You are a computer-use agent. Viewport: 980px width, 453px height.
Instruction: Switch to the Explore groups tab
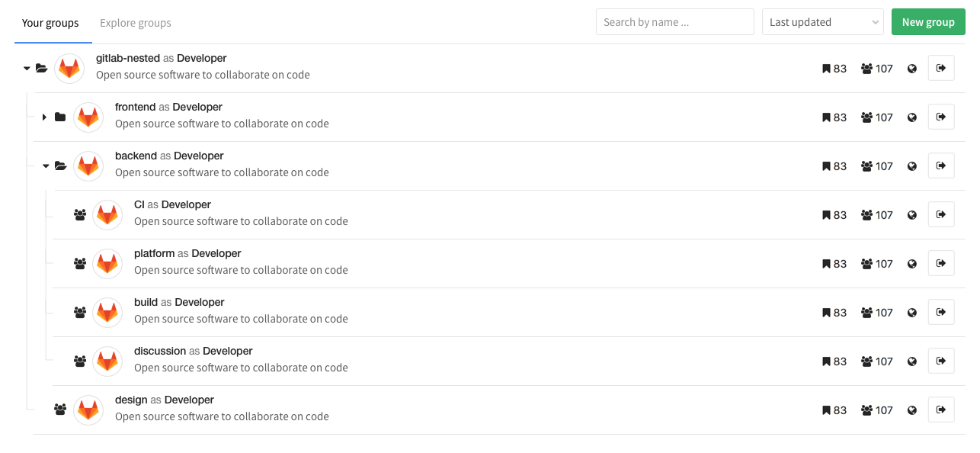click(x=135, y=22)
